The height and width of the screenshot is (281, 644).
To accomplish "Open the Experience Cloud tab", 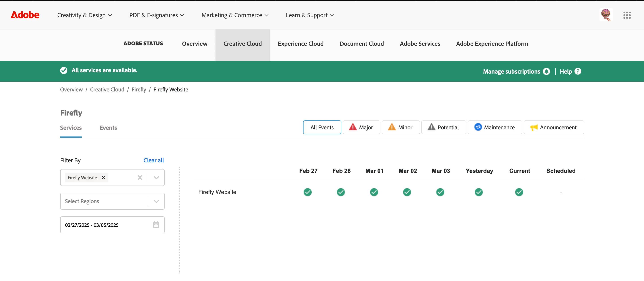I will (x=301, y=43).
